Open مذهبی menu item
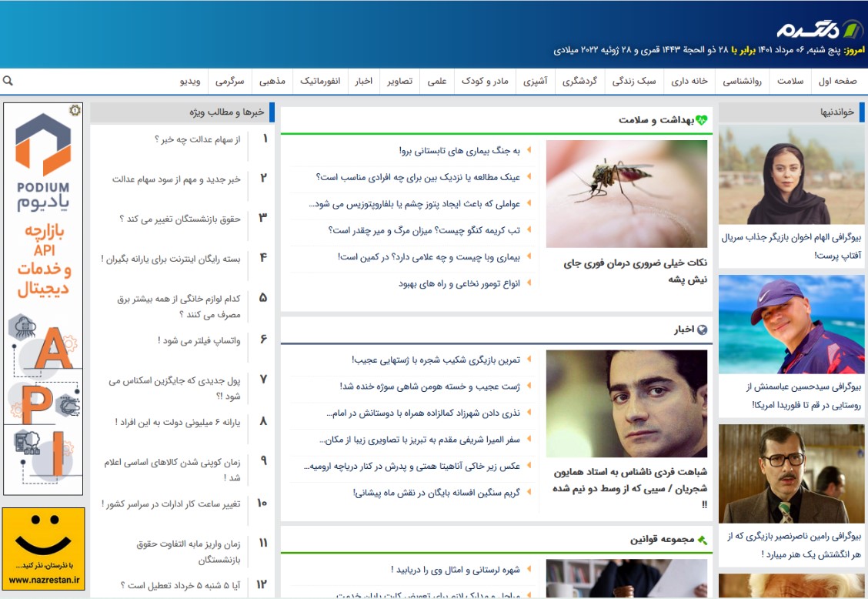This screenshot has width=868, height=599. click(x=272, y=81)
